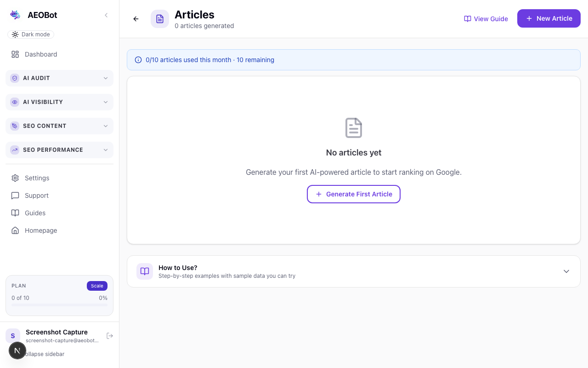
Task: Expand the AI VISIBILITY section chevron
Action: (x=106, y=102)
